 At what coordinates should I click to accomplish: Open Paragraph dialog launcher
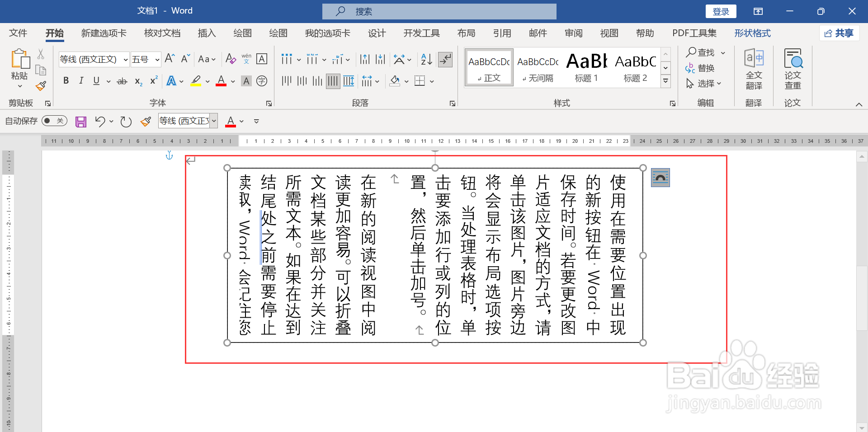click(452, 103)
